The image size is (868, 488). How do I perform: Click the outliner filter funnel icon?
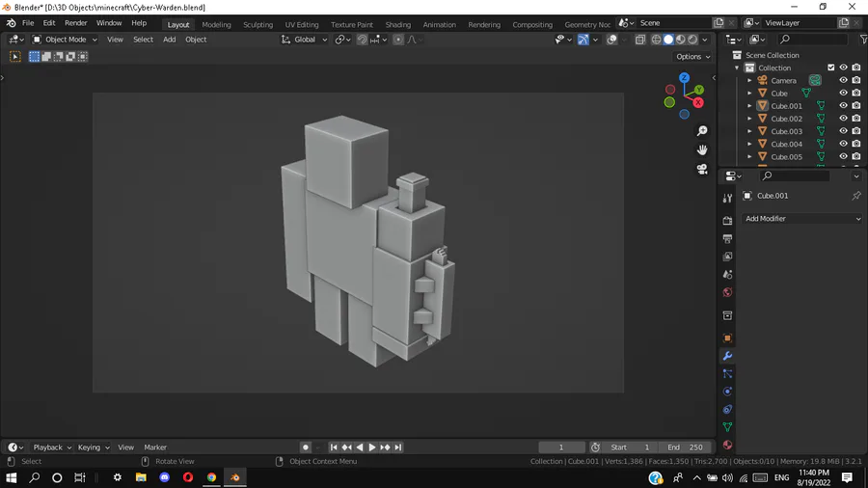(x=863, y=40)
